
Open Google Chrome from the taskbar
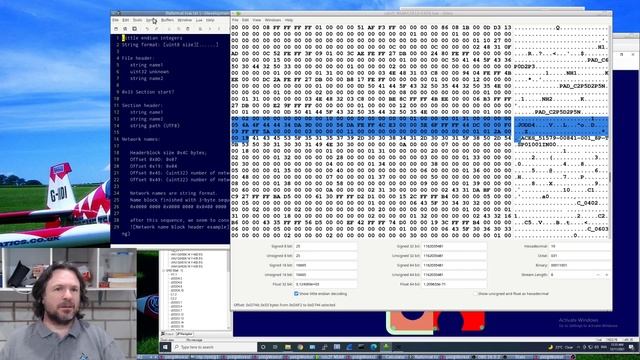pyautogui.click(x=300, y=347)
